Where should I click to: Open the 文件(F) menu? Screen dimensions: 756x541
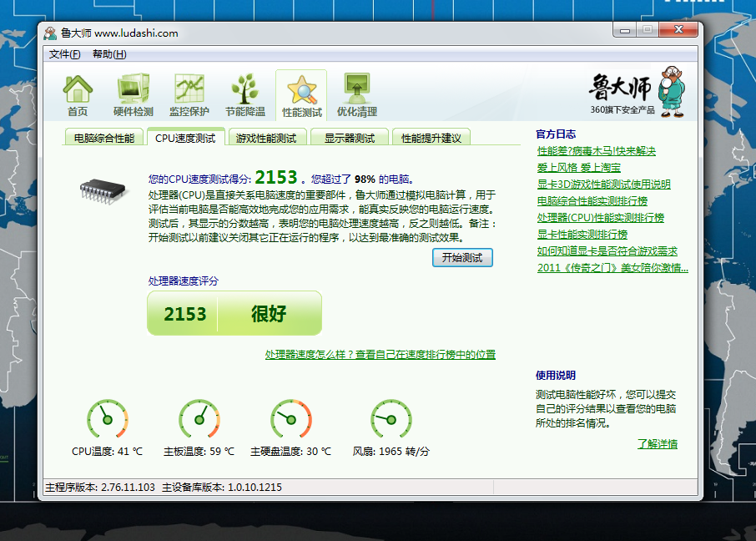click(x=64, y=54)
